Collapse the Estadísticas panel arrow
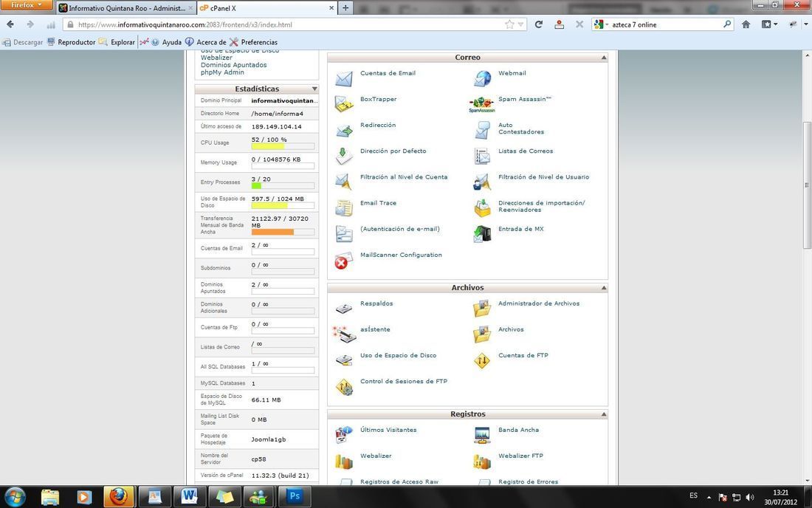Image resolution: width=812 pixels, height=508 pixels. tap(314, 89)
